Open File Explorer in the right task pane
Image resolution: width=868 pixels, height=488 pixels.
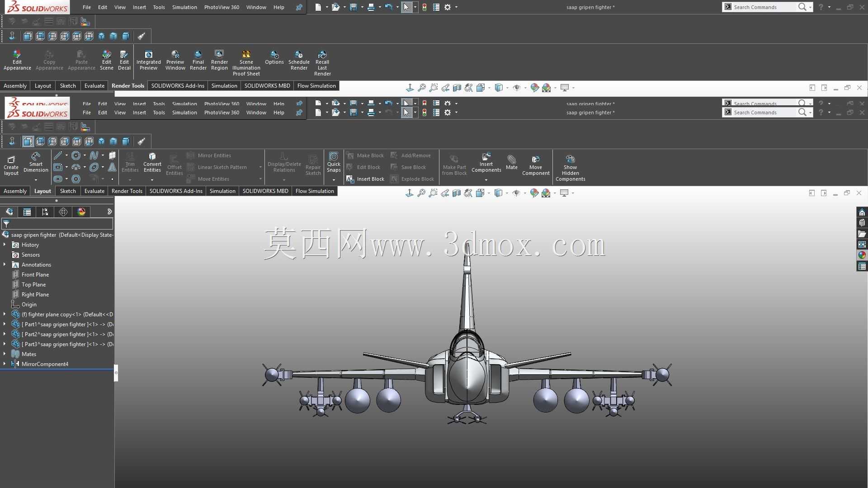(862, 234)
